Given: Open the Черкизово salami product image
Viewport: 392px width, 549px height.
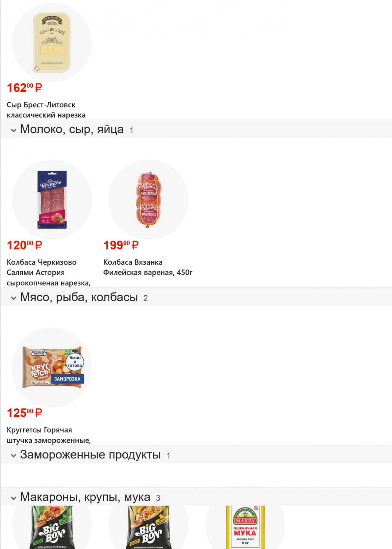Looking at the screenshot, I should point(52,200).
